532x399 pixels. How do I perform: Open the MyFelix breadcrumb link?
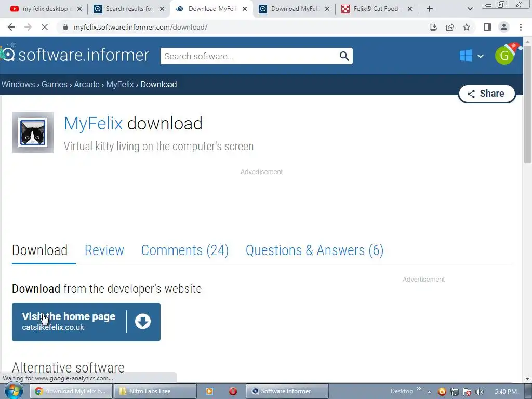(120, 84)
